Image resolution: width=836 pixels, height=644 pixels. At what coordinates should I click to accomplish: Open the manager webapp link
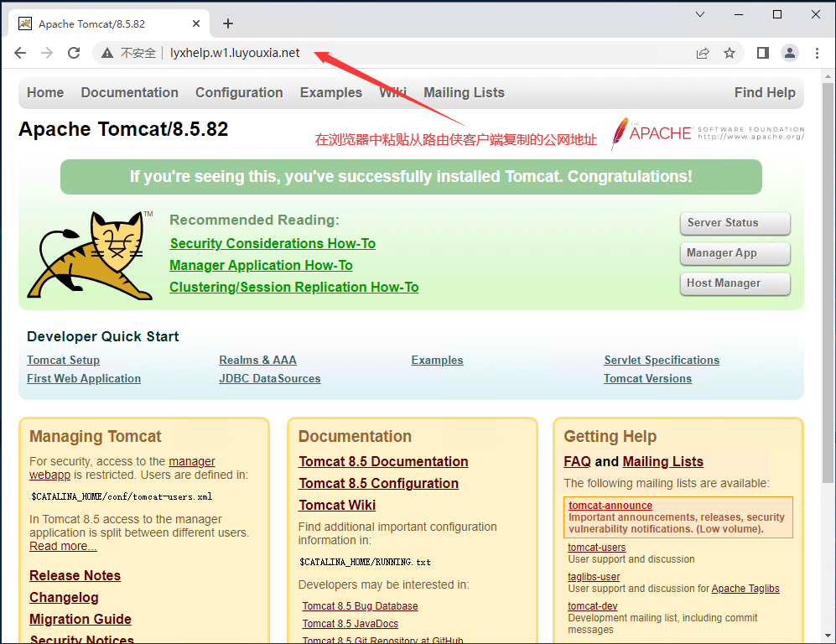[192, 462]
